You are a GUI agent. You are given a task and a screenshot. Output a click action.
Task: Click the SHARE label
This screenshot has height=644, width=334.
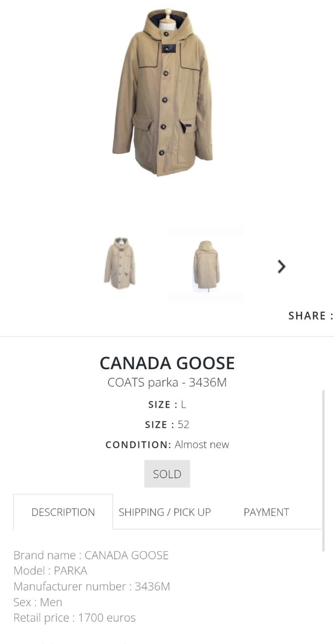click(x=310, y=316)
